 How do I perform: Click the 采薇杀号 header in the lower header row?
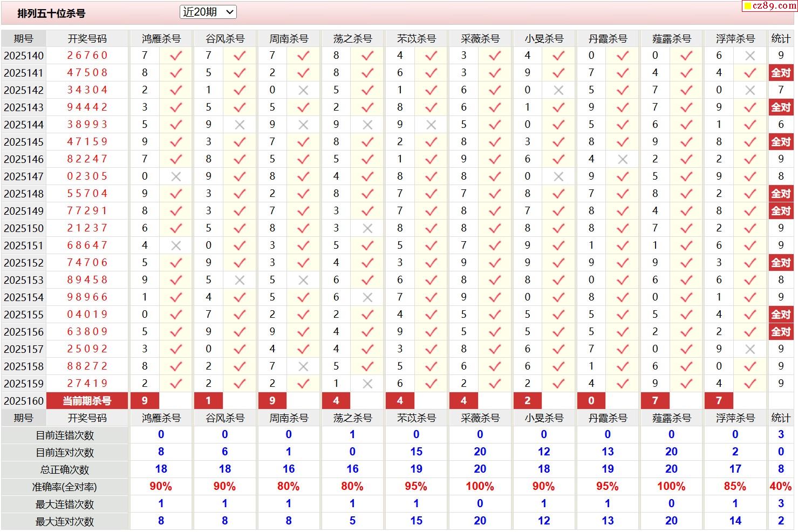click(480, 418)
